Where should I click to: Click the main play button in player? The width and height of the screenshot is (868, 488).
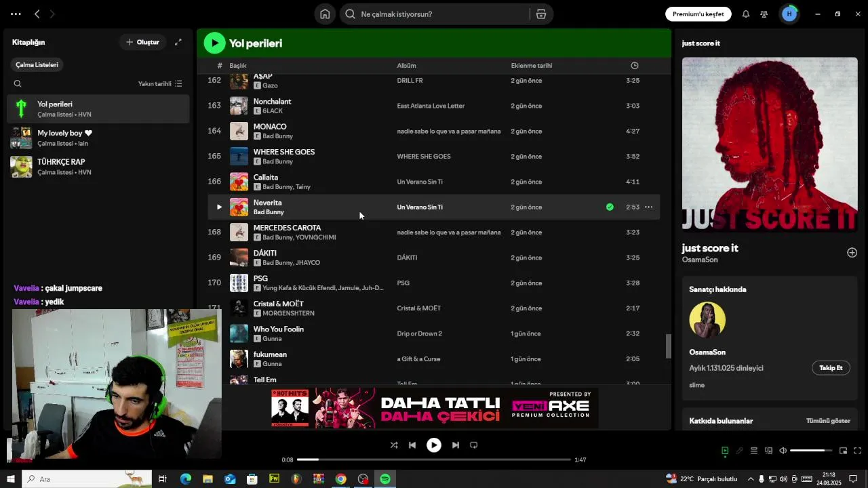click(x=434, y=445)
